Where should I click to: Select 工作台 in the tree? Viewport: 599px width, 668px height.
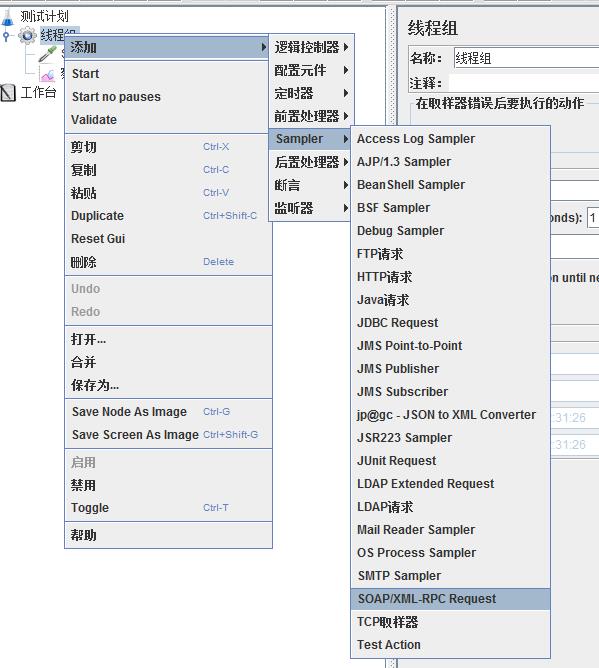pos(38,92)
